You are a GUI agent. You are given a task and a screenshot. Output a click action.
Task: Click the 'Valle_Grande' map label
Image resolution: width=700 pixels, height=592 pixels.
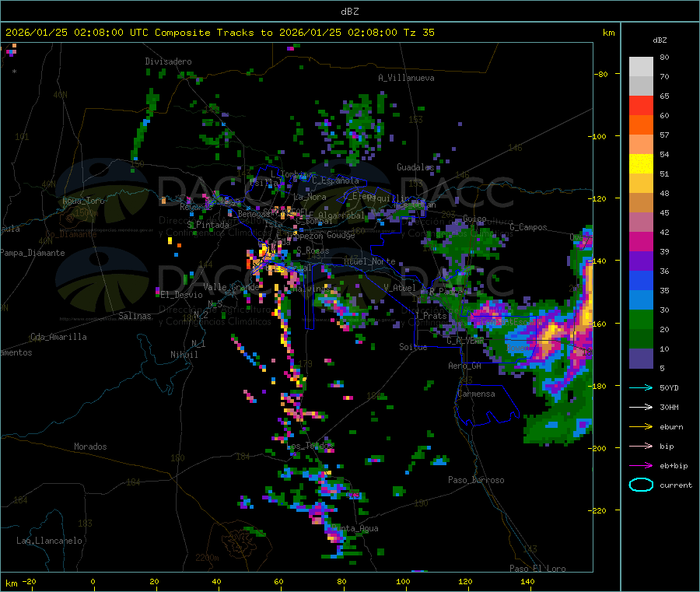click(231, 287)
